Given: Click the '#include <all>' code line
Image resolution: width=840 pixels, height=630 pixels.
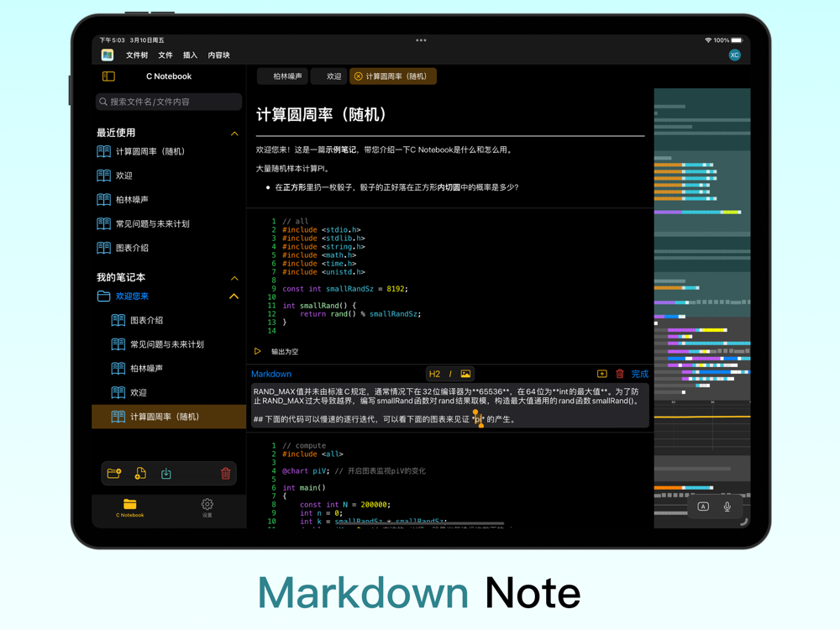Looking at the screenshot, I should tap(312, 454).
